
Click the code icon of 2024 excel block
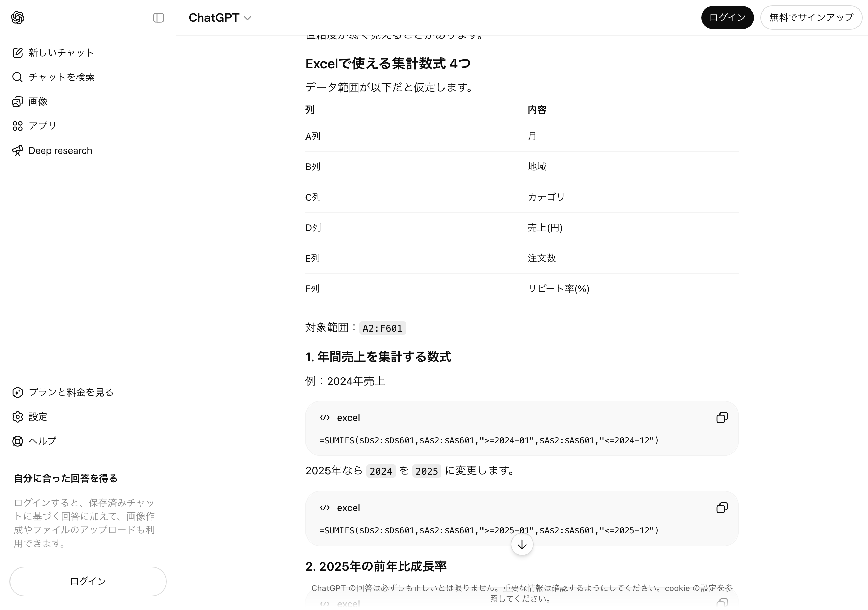325,418
